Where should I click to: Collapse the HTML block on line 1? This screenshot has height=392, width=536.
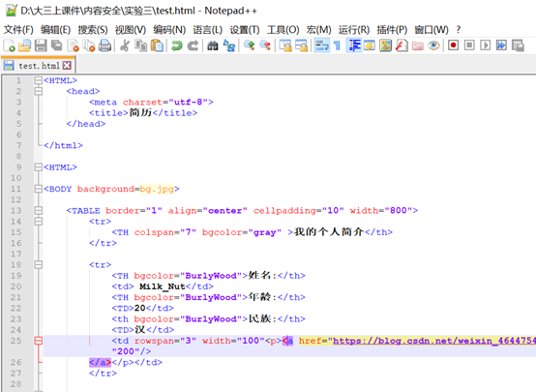tap(39, 80)
